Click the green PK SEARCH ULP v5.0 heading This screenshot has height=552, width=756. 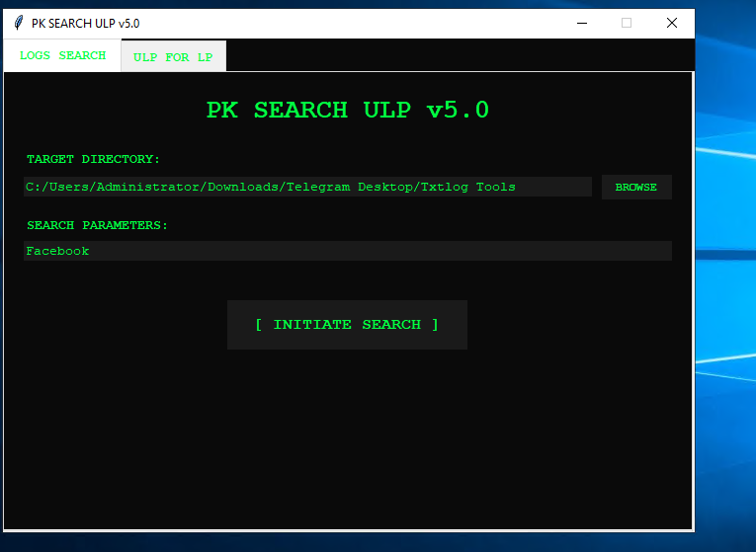pyautogui.click(x=347, y=111)
